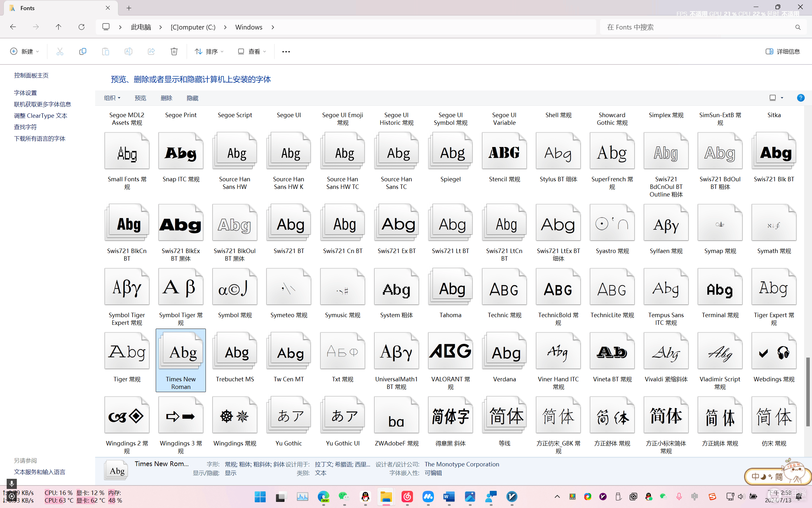The width and height of the screenshot is (812, 508).
Task: Select the Tahoma font icon
Action: click(x=450, y=287)
